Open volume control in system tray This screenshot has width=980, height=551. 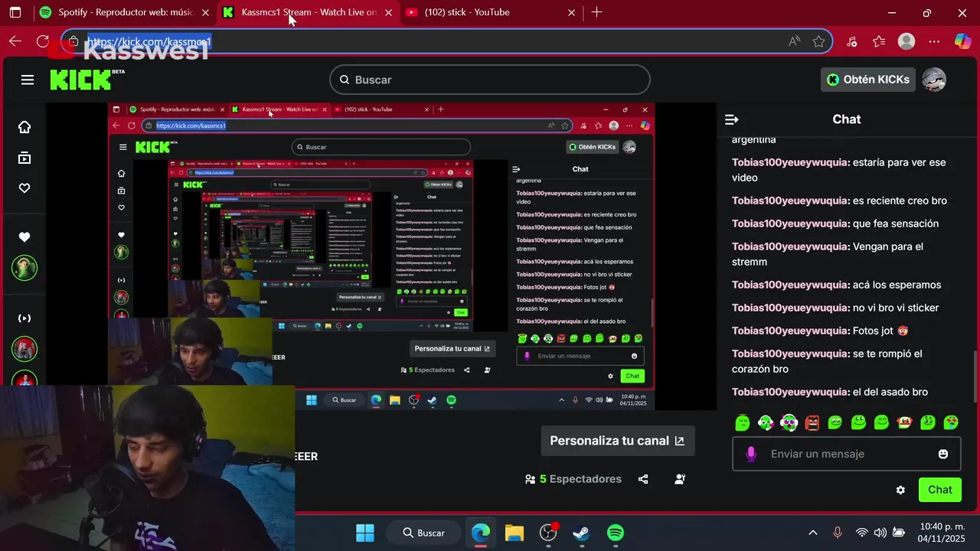(880, 533)
